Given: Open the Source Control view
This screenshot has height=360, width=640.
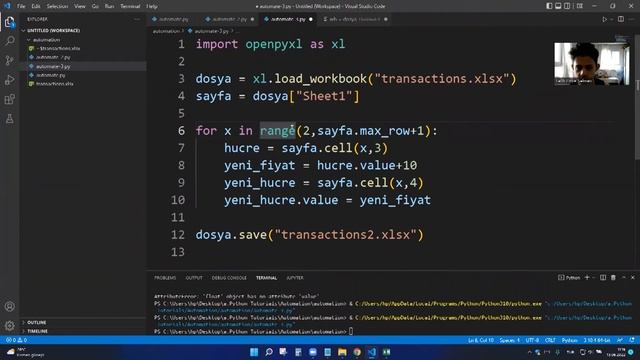Looking at the screenshot, I should 9,60.
